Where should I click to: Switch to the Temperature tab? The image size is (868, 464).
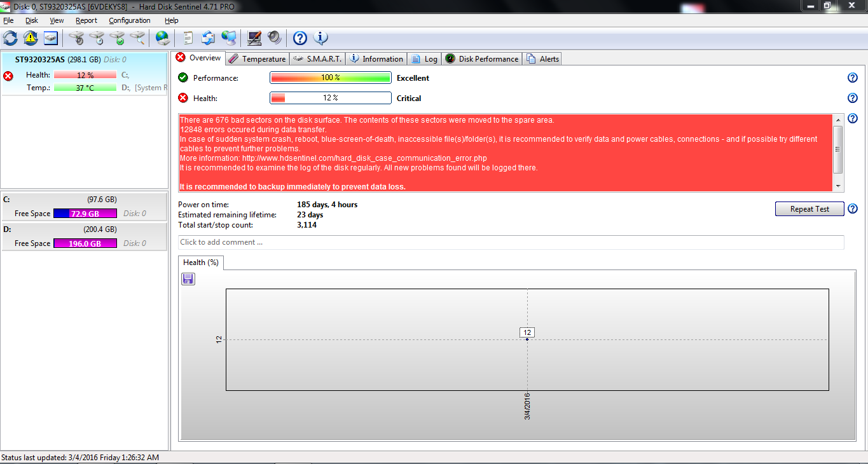coord(257,59)
